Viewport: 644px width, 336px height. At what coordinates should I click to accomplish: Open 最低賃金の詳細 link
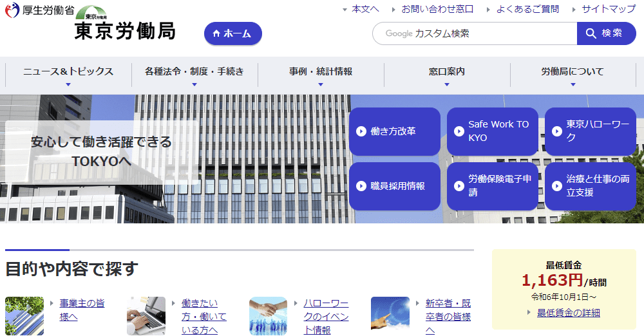click(568, 313)
